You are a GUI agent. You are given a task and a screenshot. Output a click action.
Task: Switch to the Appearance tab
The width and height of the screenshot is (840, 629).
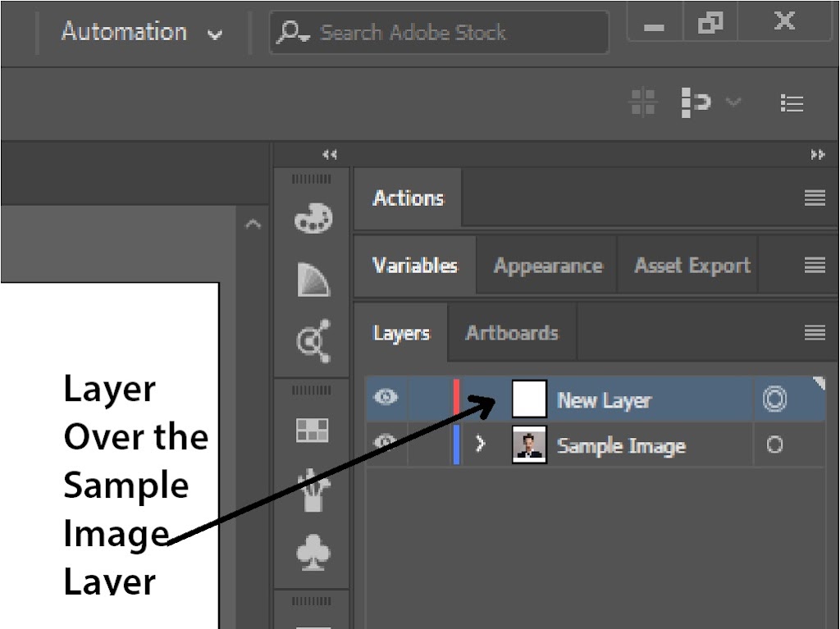pos(547,266)
